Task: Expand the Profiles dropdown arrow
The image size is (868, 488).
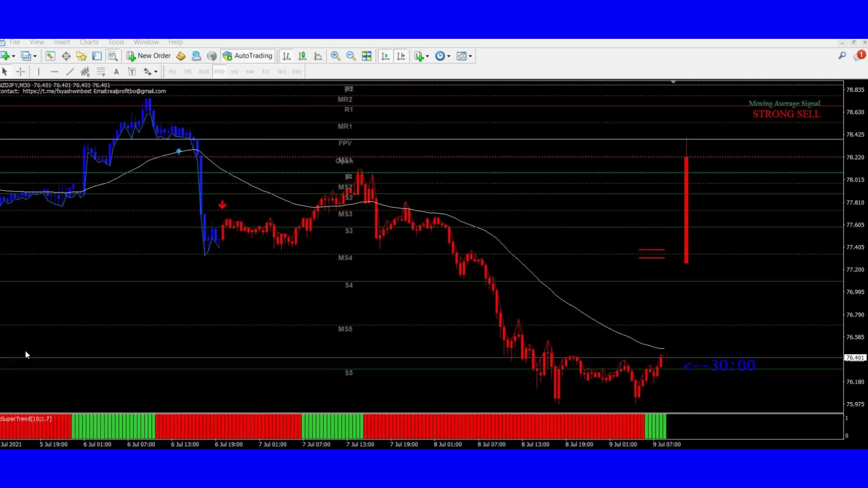Action: coord(35,56)
